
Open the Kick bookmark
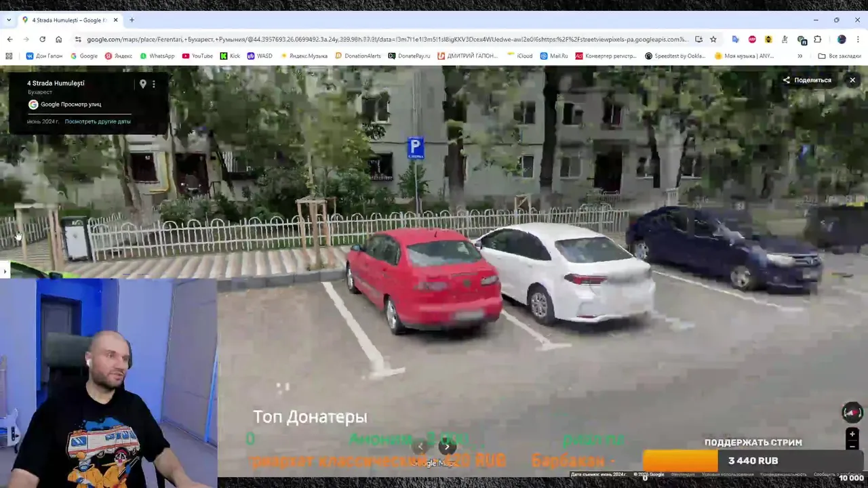pyautogui.click(x=230, y=56)
